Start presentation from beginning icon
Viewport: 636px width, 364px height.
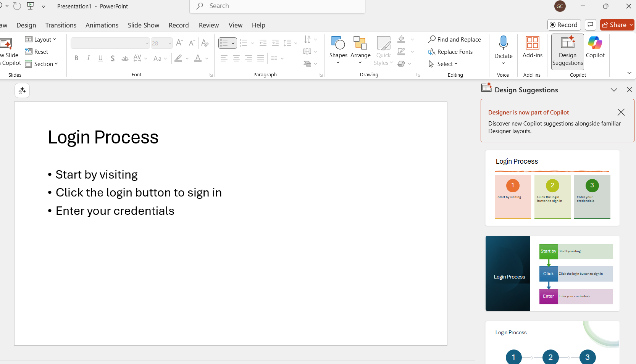[31, 6]
